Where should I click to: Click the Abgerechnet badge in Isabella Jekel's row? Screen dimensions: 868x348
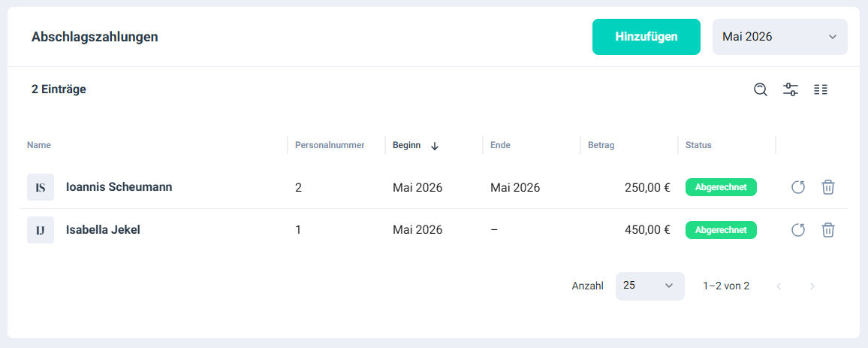coord(721,230)
